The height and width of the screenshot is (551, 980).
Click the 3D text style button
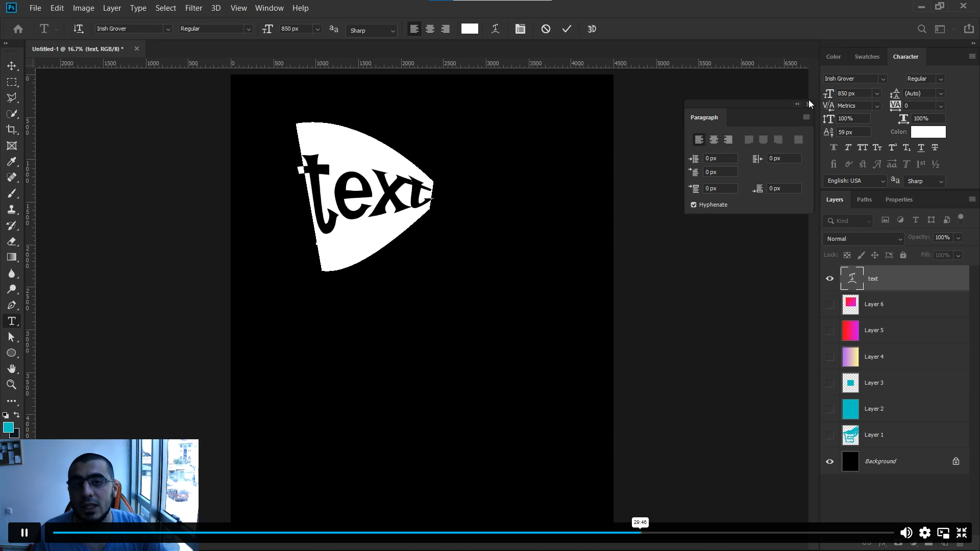(592, 28)
